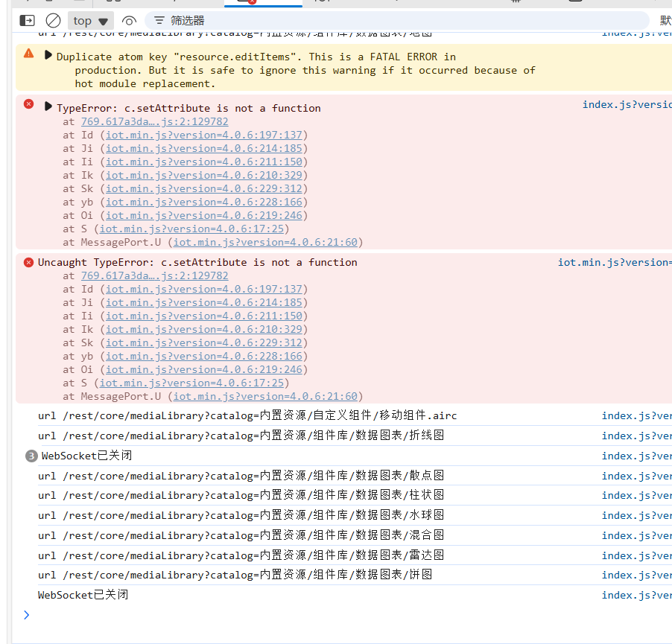This screenshot has width=672, height=644.
Task: Open MessagePort.U 21:60 link in first stack
Action: click(x=265, y=243)
